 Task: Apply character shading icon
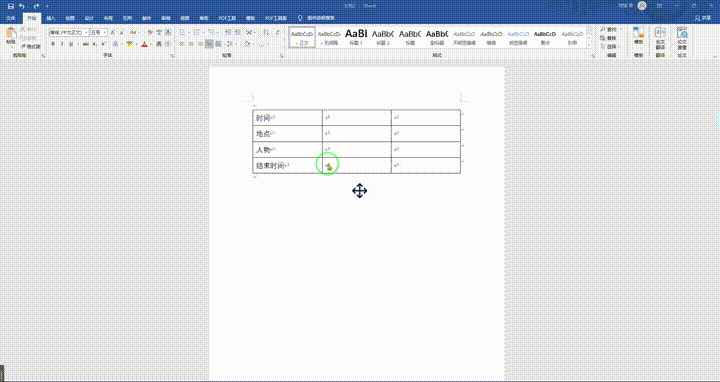pyautogui.click(x=159, y=44)
